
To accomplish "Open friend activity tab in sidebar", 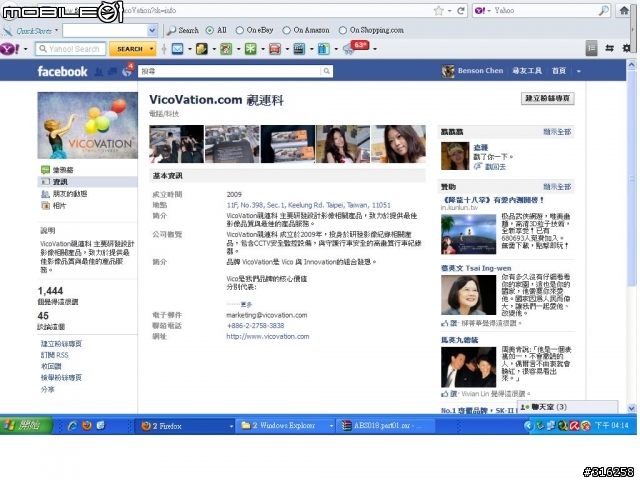I will [x=64, y=194].
